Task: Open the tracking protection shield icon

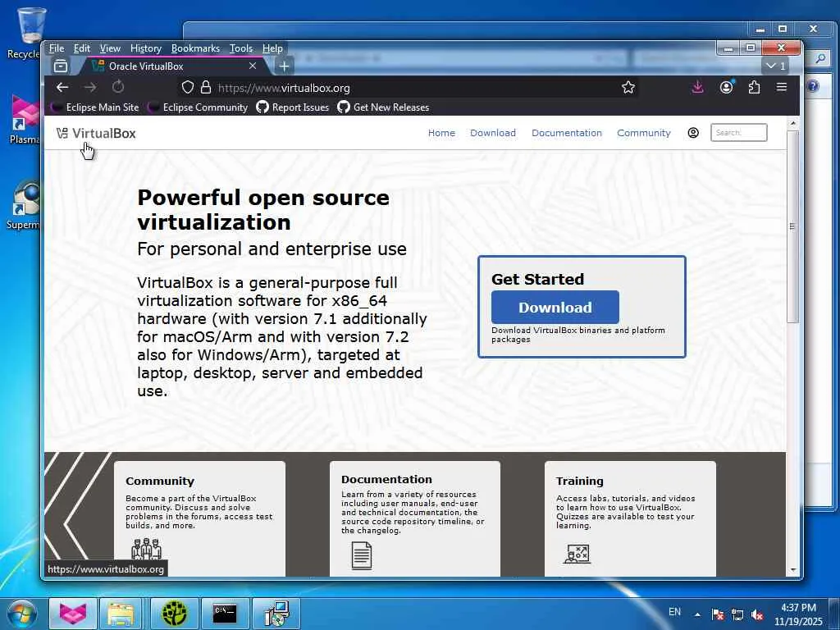Action: (188, 87)
